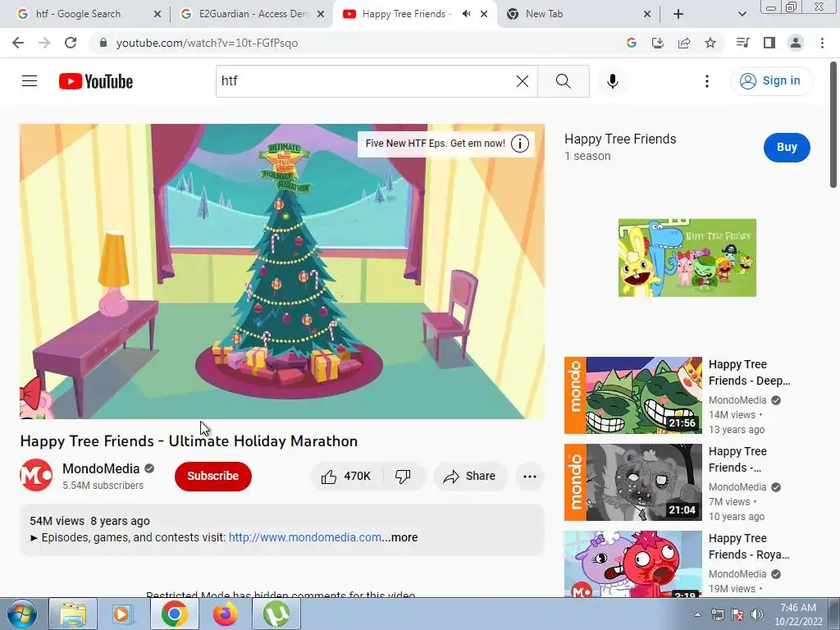This screenshot has height=630, width=840.
Task: Toggle Chrome side panel
Action: click(x=769, y=43)
